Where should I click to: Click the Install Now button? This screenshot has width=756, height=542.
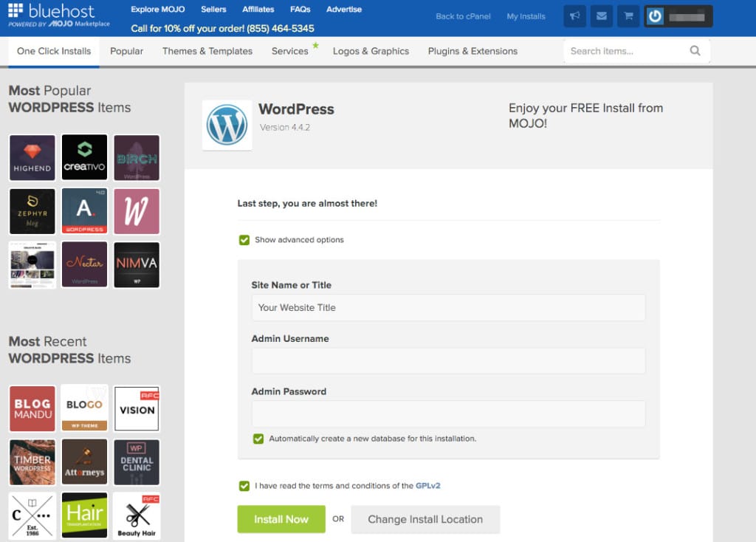tap(281, 519)
